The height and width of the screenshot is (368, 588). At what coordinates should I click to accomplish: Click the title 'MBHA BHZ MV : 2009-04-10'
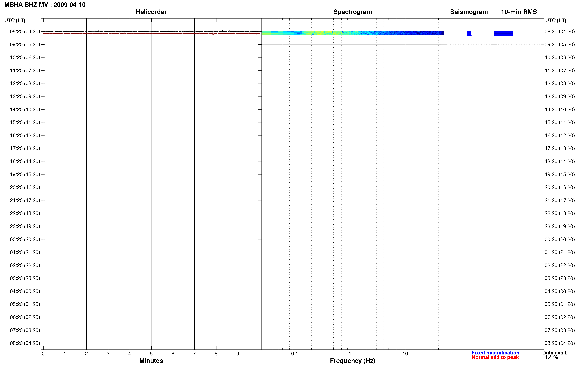coord(45,5)
